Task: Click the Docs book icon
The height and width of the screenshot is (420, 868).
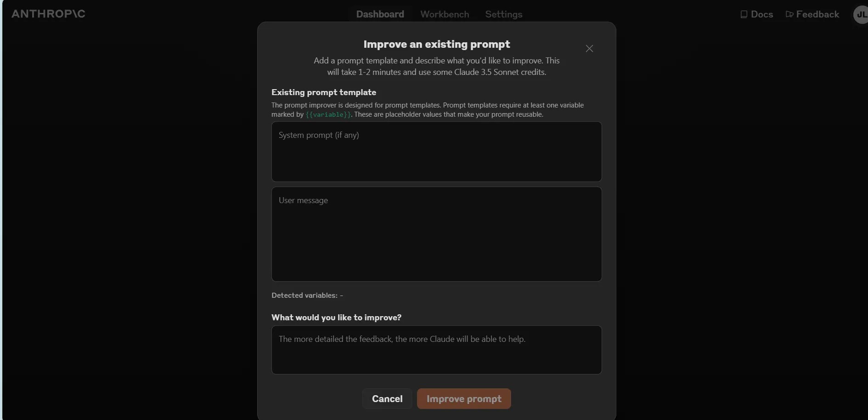Action: (x=744, y=14)
